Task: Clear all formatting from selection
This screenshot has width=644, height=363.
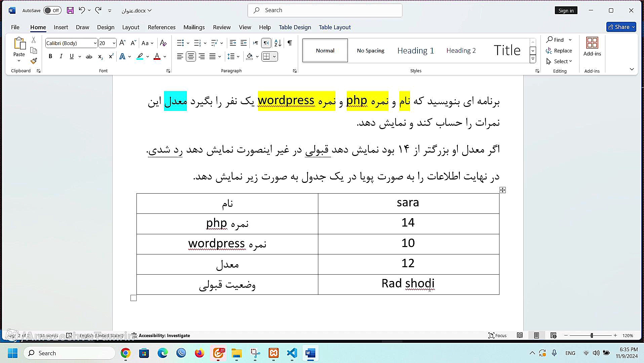Action: click(163, 43)
